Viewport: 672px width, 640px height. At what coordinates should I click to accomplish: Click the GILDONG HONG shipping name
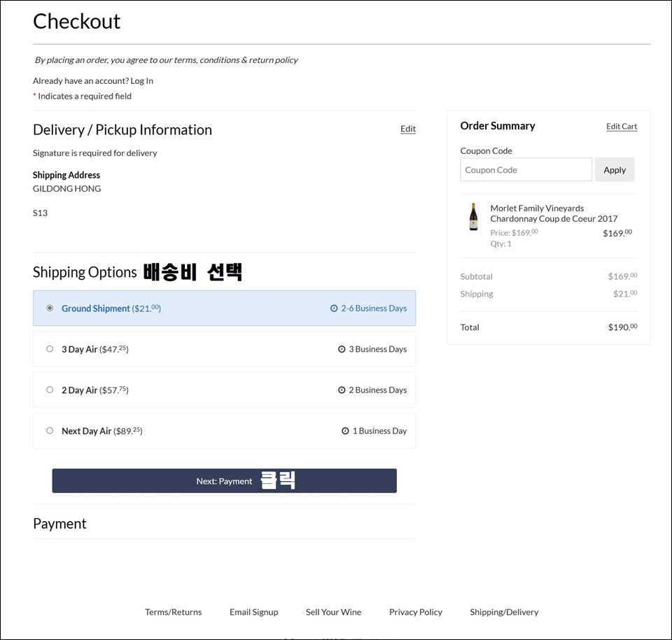point(67,188)
